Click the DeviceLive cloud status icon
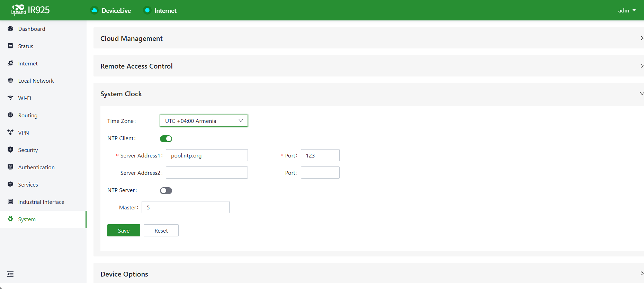 click(94, 10)
